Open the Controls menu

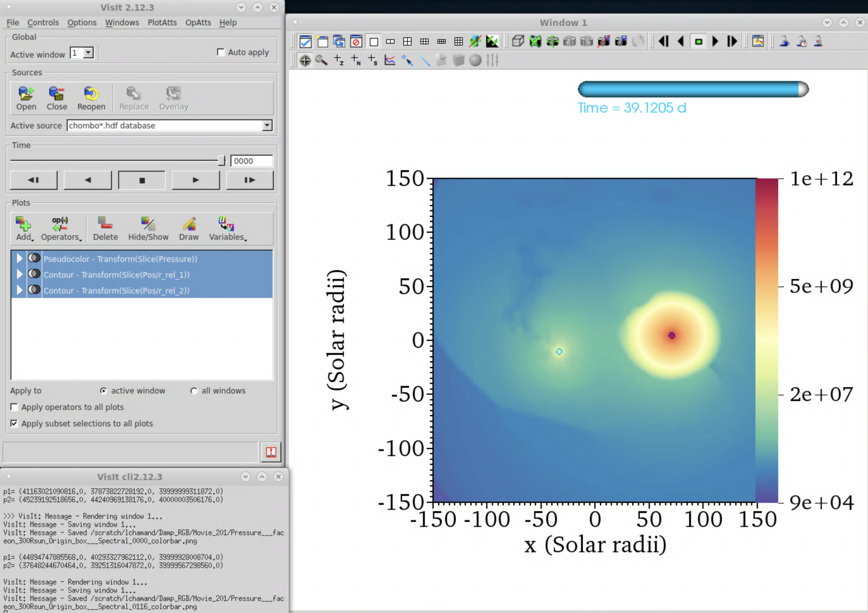coord(43,22)
